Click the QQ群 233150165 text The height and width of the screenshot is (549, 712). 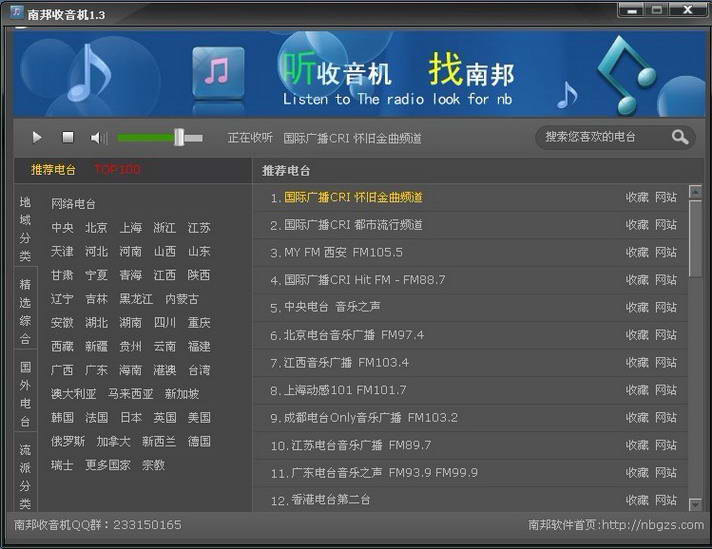click(98, 525)
